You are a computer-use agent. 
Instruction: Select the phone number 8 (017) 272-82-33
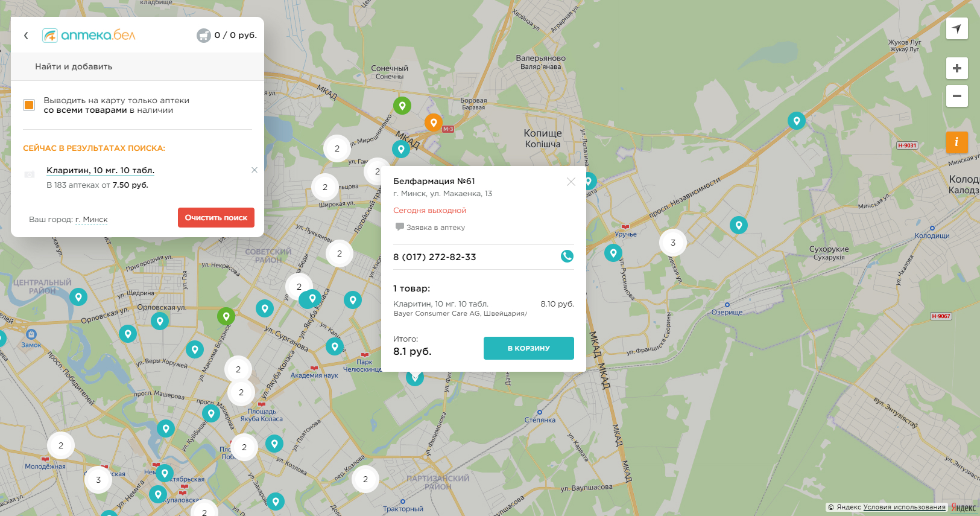tap(435, 257)
